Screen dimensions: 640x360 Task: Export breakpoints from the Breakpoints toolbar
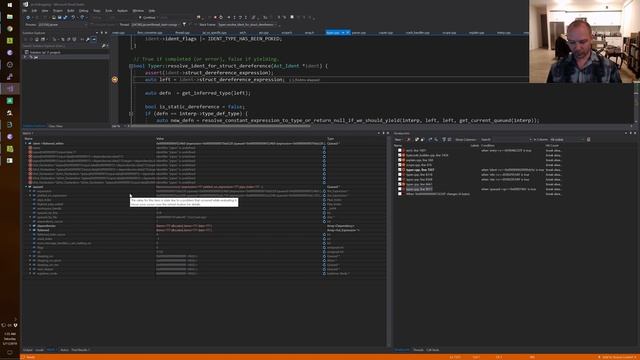pyautogui.click(x=430, y=140)
